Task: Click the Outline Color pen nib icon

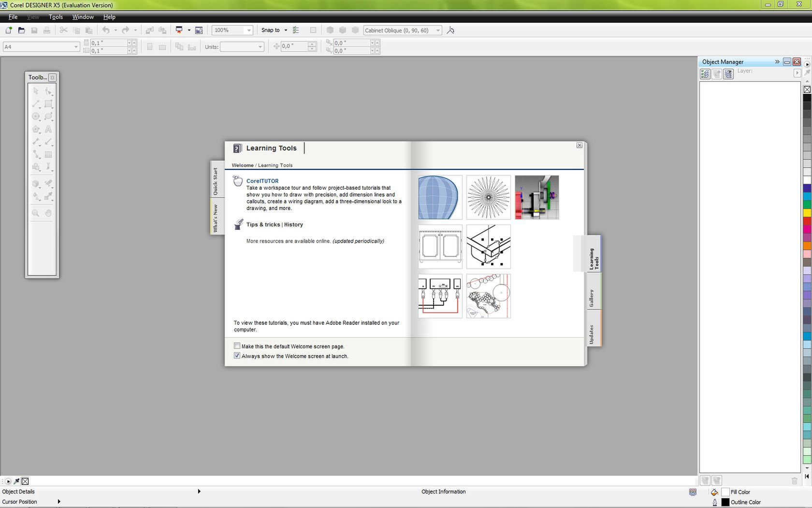Action: coord(715,502)
